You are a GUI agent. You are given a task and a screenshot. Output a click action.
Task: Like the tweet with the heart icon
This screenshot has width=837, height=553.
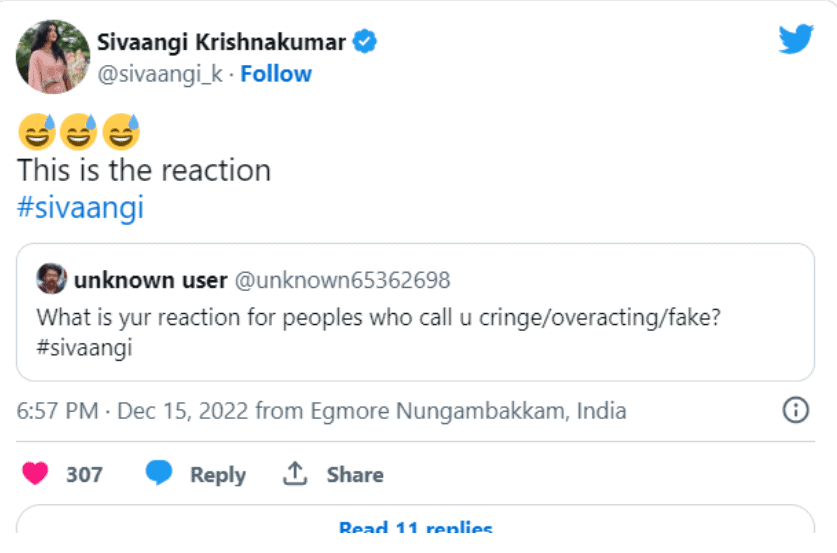pyautogui.click(x=36, y=474)
